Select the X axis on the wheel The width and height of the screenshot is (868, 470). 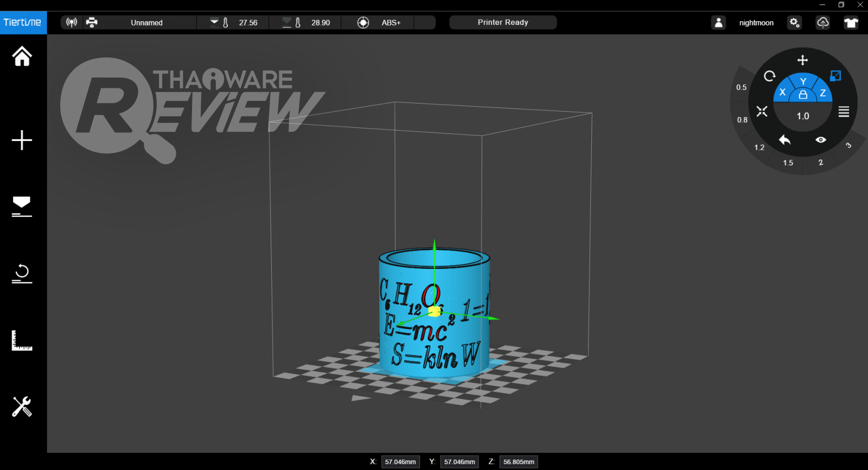782,93
